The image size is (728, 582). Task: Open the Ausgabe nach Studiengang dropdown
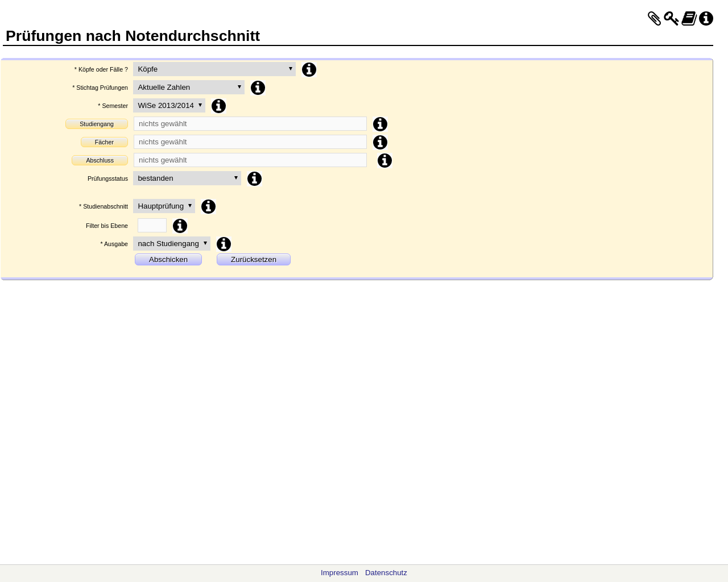click(172, 243)
